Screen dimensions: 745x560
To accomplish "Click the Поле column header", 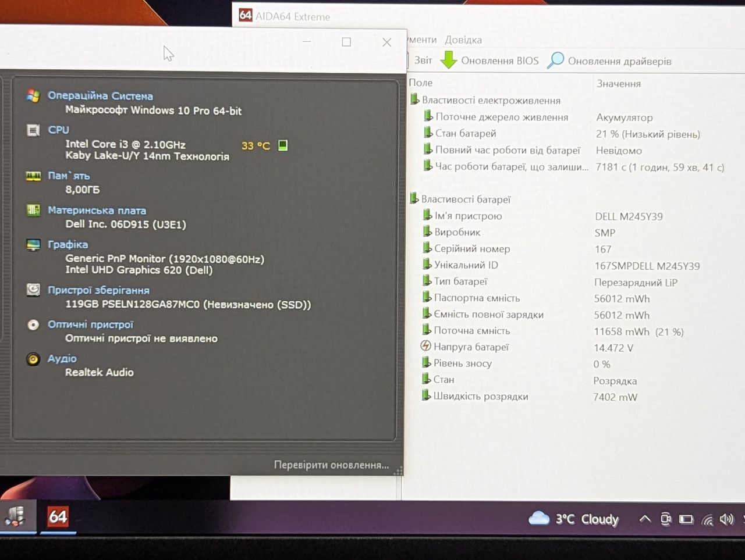I will click(x=421, y=83).
